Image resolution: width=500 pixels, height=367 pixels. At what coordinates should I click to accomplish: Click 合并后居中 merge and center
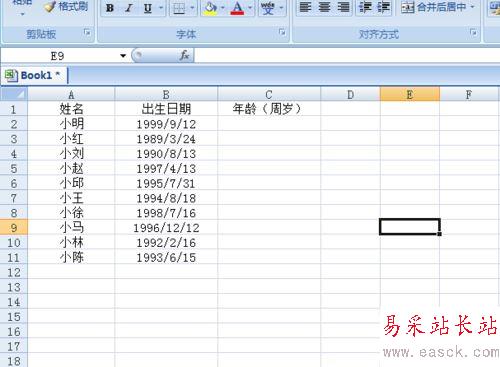tap(433, 7)
